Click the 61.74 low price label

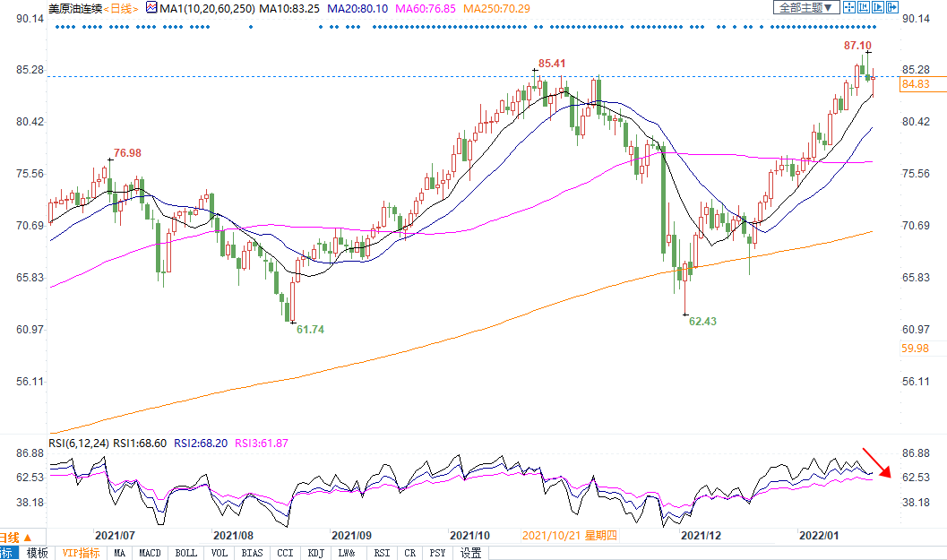(310, 330)
